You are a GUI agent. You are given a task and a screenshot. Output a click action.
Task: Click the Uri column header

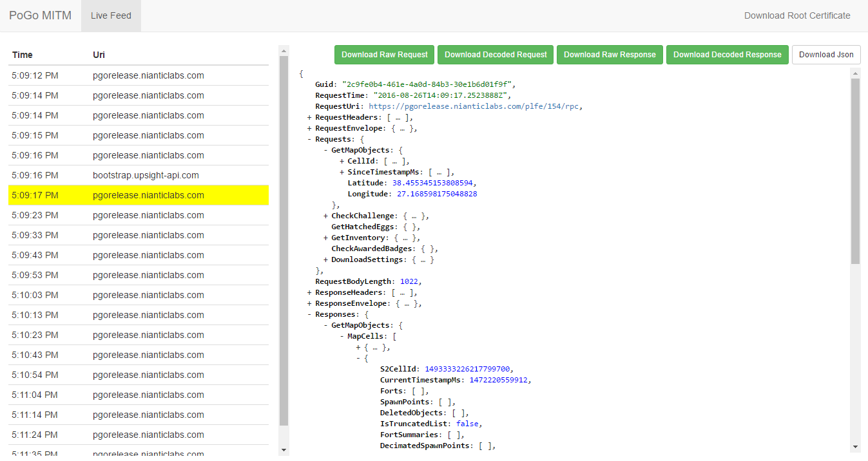click(99, 55)
